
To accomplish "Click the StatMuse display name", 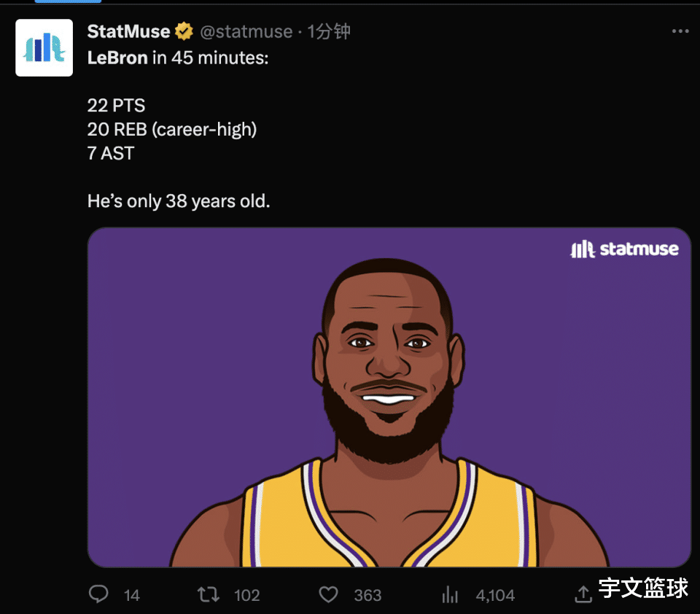I will click(128, 31).
